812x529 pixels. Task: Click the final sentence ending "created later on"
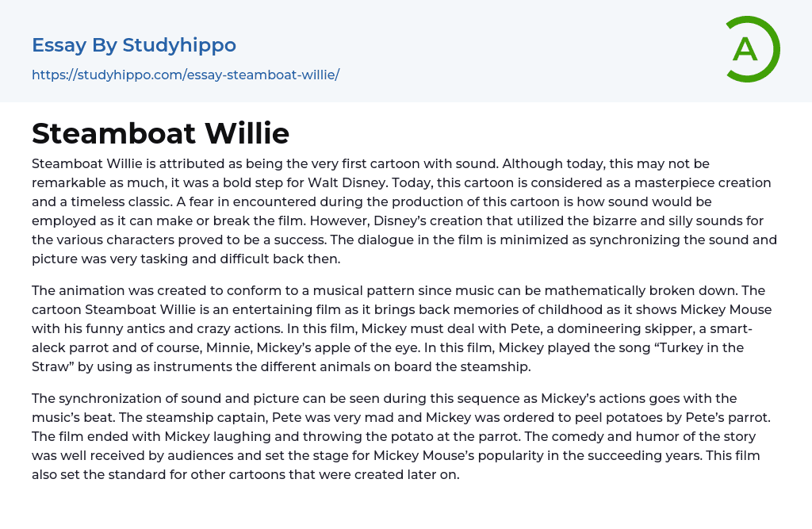pyautogui.click(x=246, y=474)
